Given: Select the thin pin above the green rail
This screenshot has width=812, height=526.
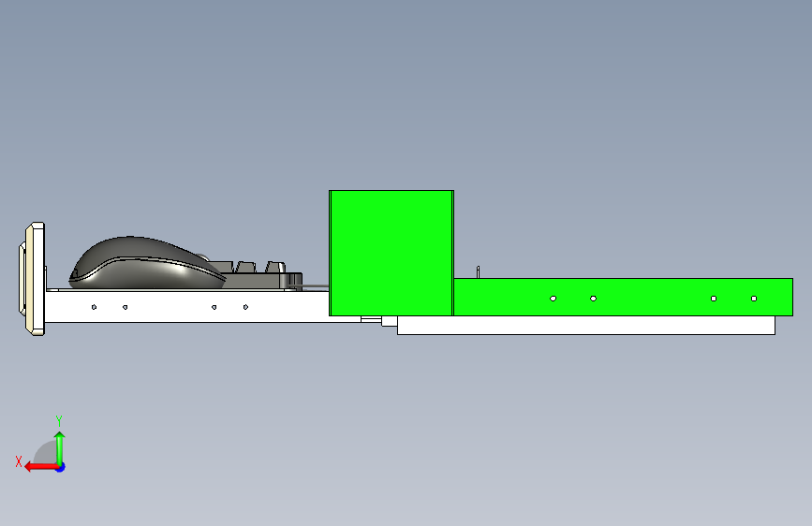Looking at the screenshot, I should tap(478, 271).
